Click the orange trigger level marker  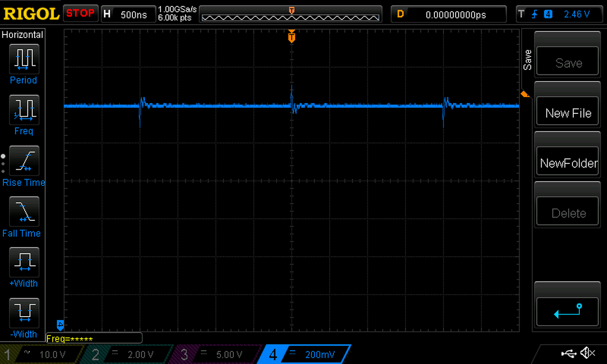[x=524, y=94]
